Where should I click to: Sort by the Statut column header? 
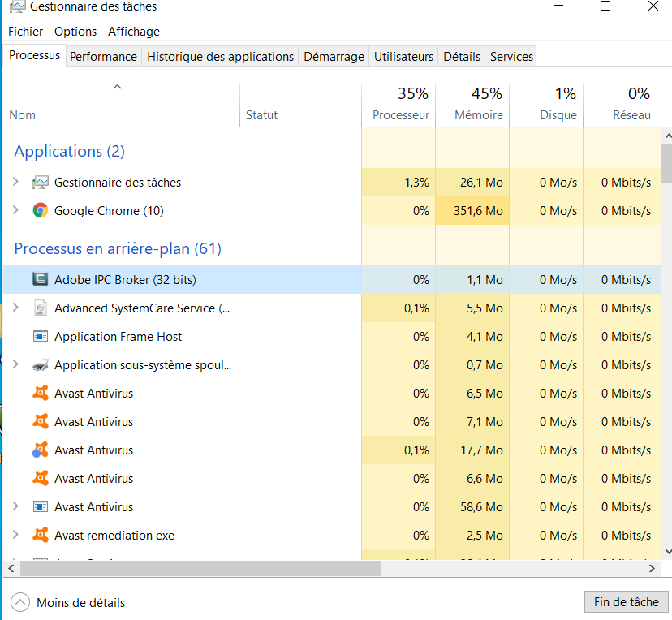[x=300, y=105]
